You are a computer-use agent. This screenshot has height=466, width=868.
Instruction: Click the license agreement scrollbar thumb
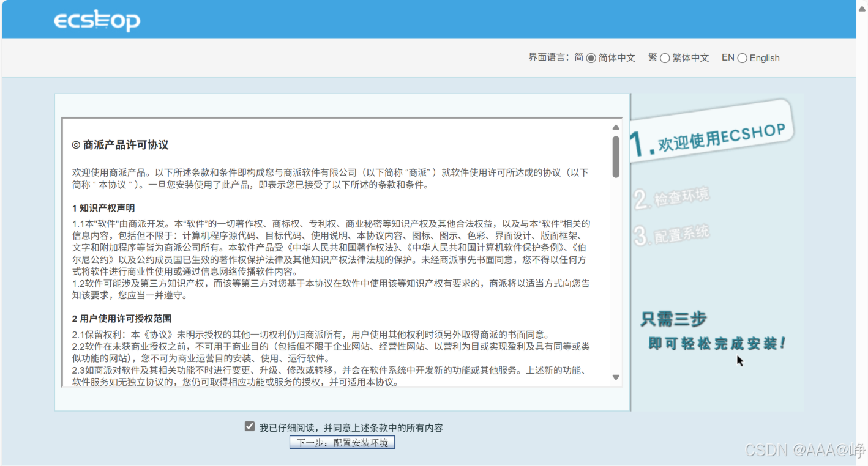coord(616,157)
